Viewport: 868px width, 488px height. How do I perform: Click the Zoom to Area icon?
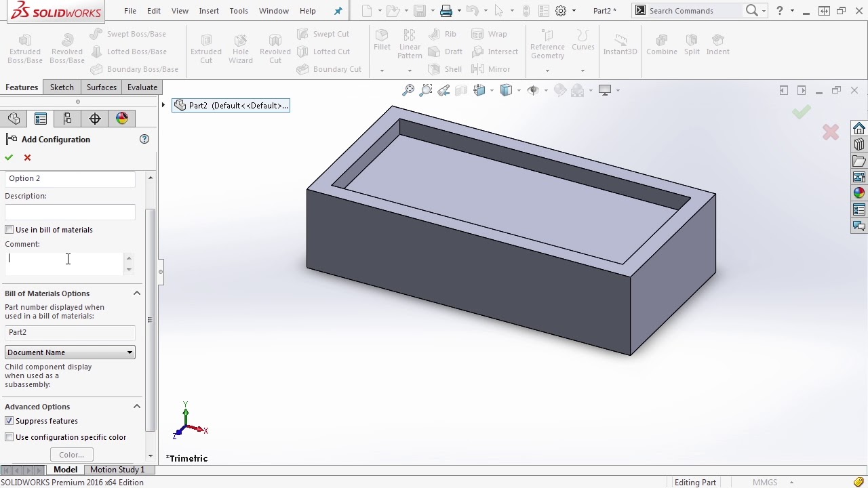(426, 90)
